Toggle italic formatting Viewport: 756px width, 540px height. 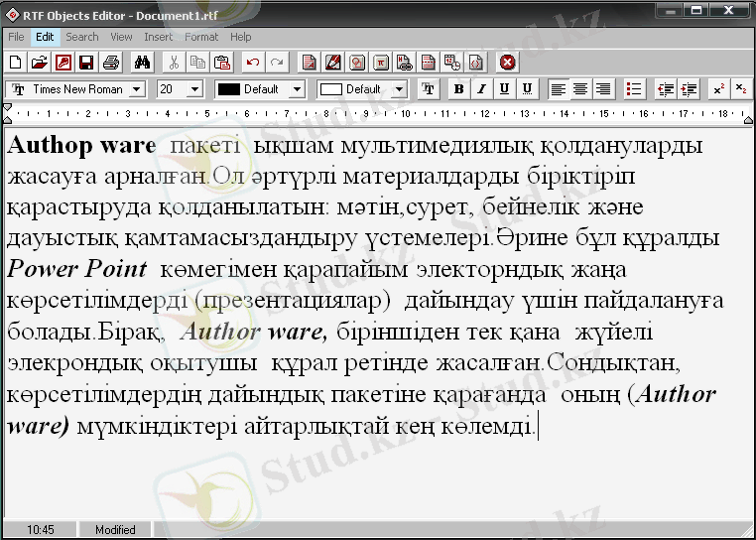pos(481,89)
